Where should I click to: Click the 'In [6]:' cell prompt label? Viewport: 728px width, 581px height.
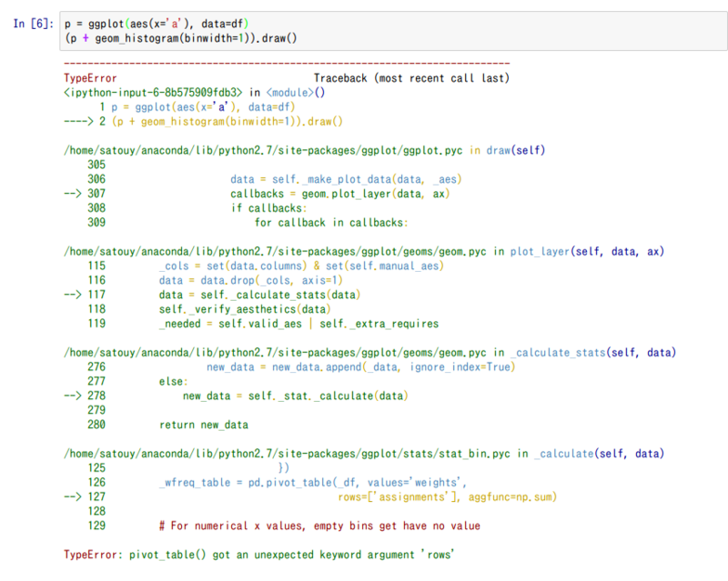[x=34, y=24]
